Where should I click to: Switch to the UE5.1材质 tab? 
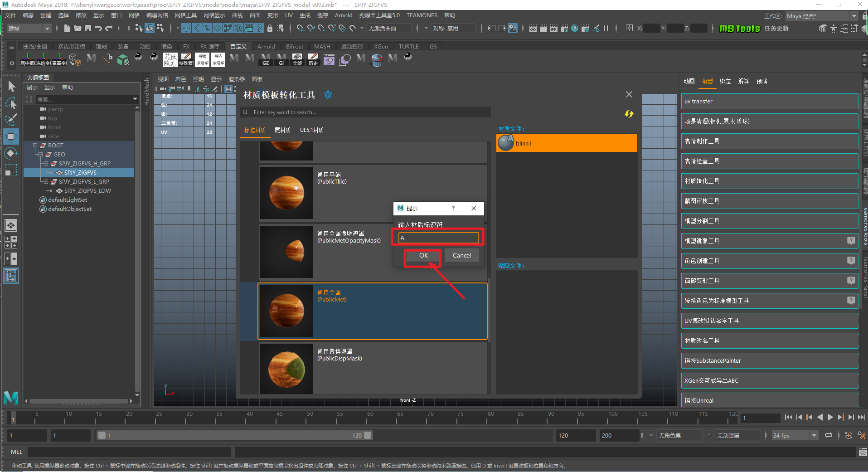[x=312, y=130]
